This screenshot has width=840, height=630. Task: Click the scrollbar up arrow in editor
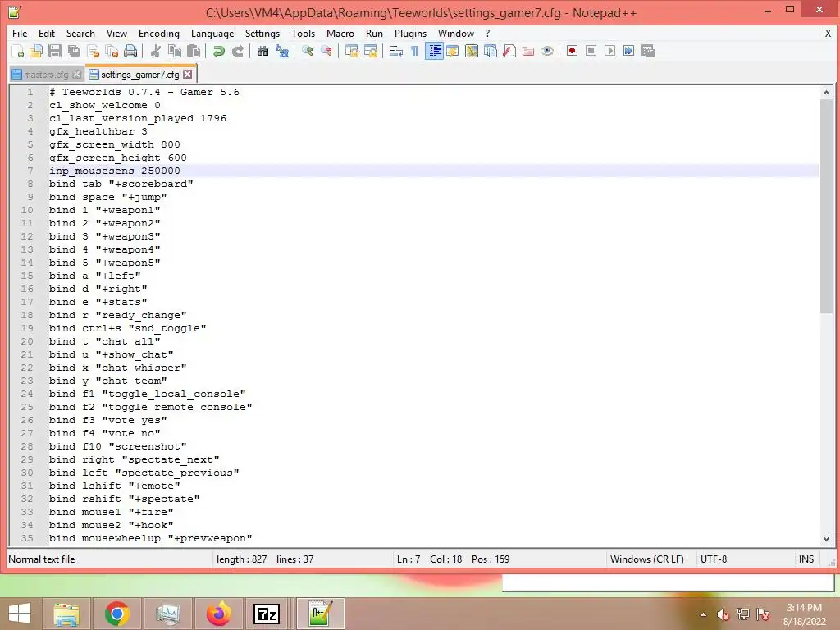pyautogui.click(x=826, y=92)
